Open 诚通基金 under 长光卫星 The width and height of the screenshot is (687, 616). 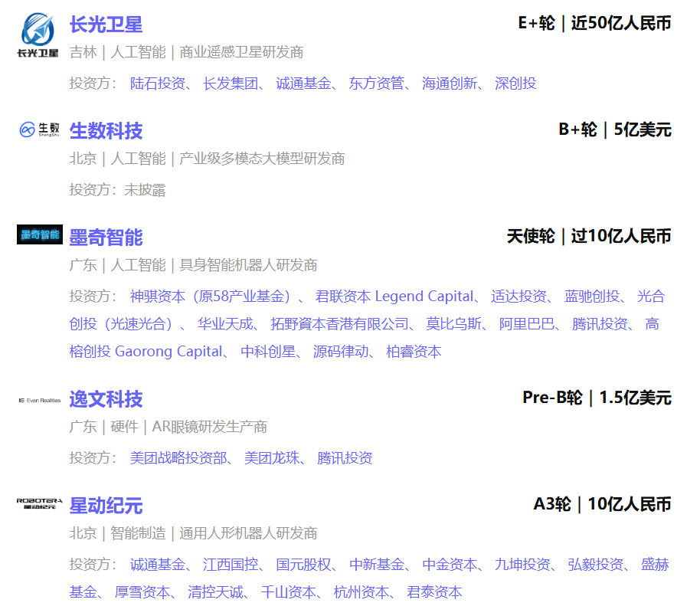tap(303, 83)
